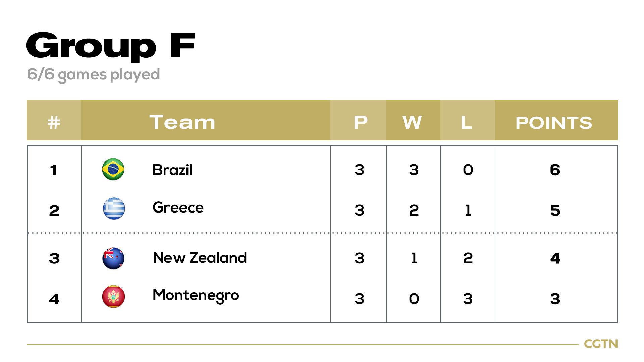The height and width of the screenshot is (362, 644).
Task: Click the New Zealand team name
Action: tap(200, 258)
